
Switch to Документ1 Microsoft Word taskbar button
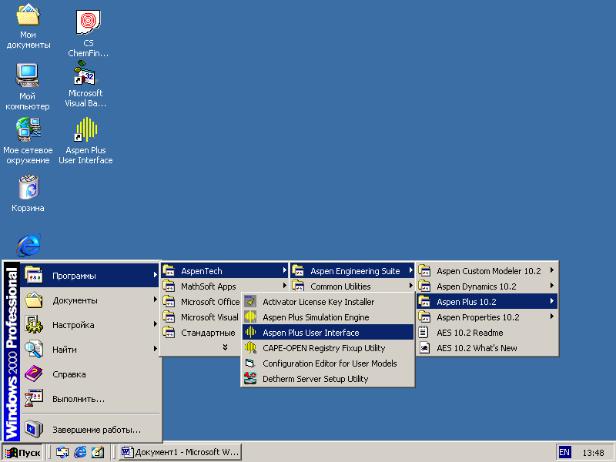(x=180, y=452)
